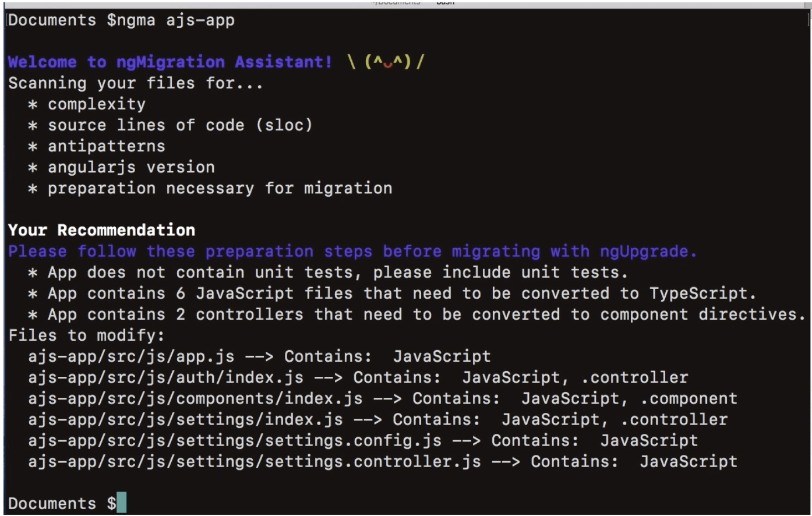Click 'Please follow these preparation steps' line

tap(352, 251)
